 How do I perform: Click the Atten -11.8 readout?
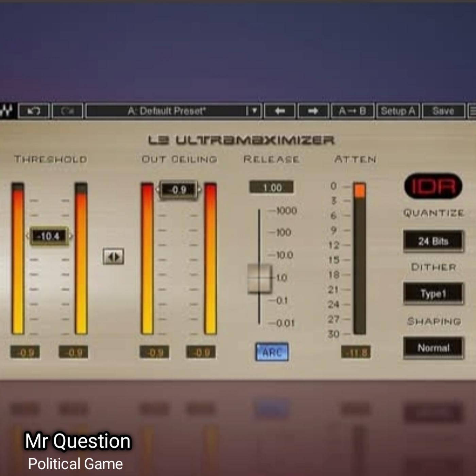pyautogui.click(x=356, y=352)
